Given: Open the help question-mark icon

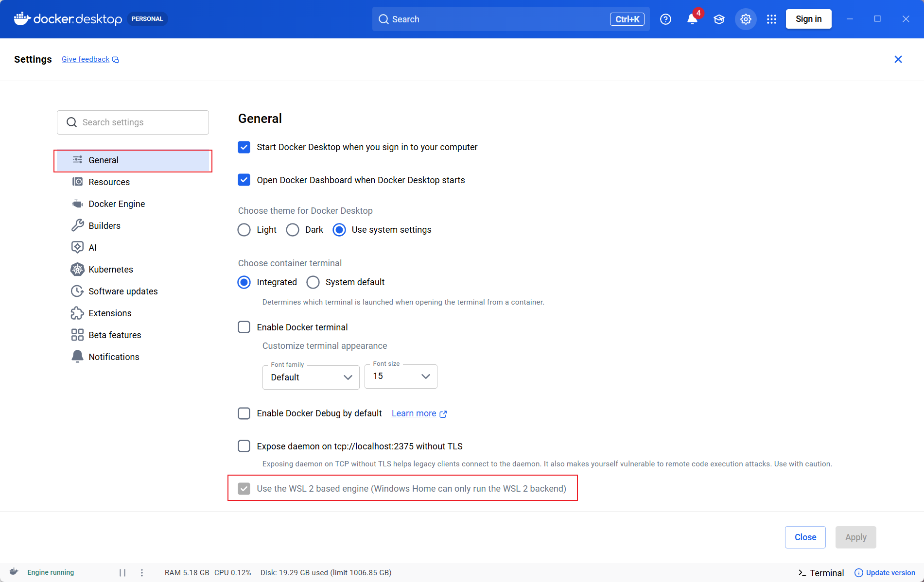Looking at the screenshot, I should click(665, 19).
